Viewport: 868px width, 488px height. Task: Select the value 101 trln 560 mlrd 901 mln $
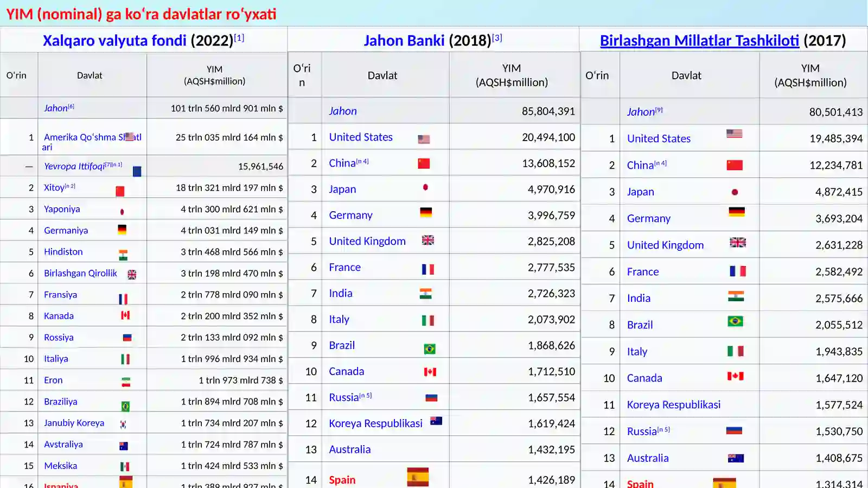click(x=227, y=108)
